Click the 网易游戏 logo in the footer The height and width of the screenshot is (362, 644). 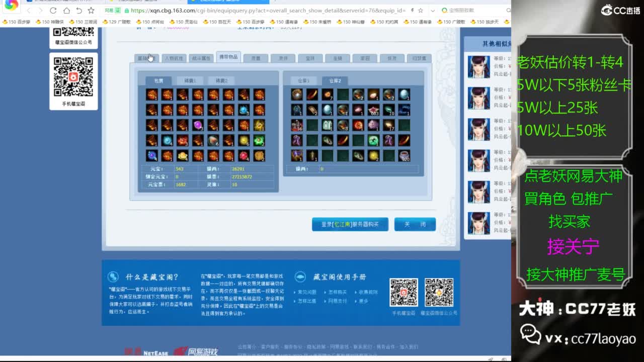(x=196, y=351)
